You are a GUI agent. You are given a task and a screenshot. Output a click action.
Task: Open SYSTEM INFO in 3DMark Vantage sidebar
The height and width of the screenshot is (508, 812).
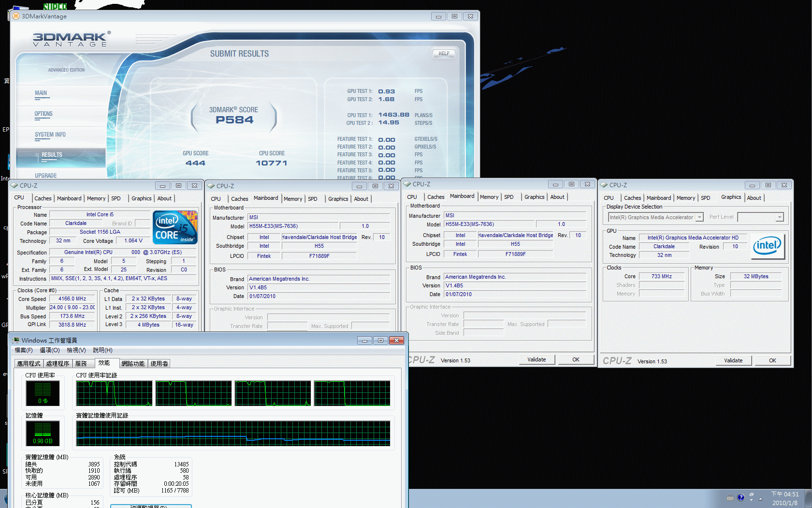pyautogui.click(x=50, y=134)
